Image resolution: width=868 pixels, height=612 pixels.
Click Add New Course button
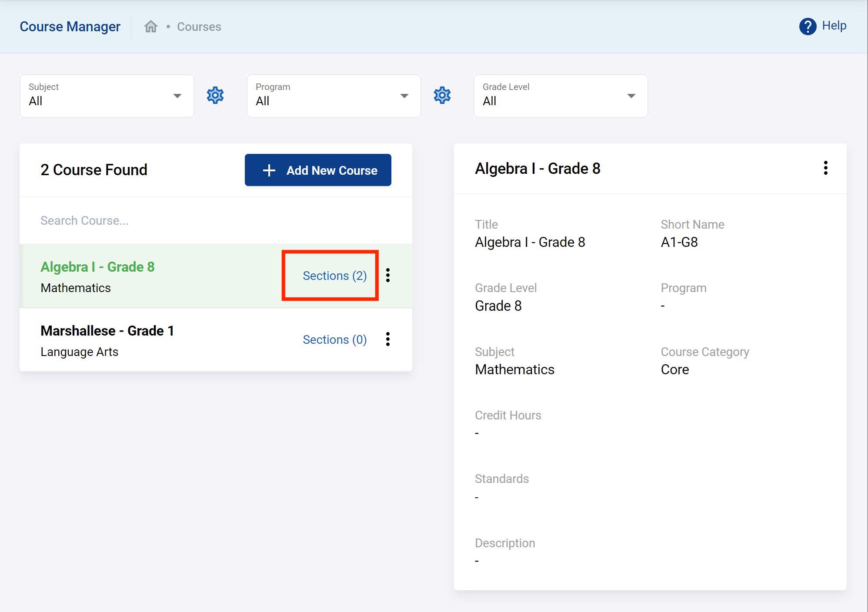[318, 170]
